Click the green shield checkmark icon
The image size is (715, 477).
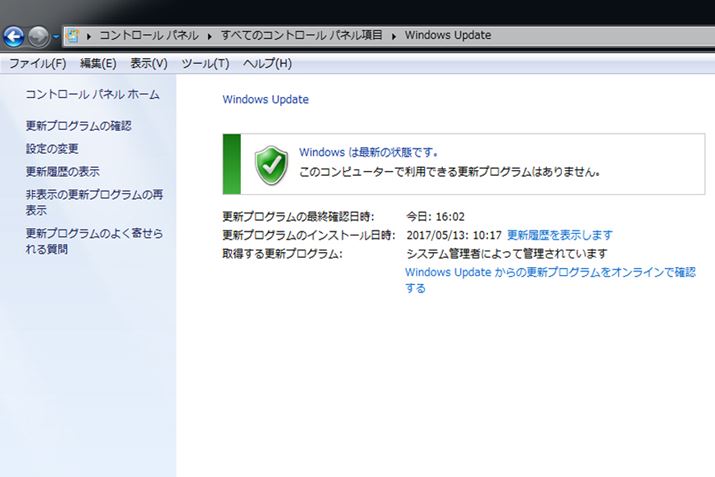coord(271,163)
